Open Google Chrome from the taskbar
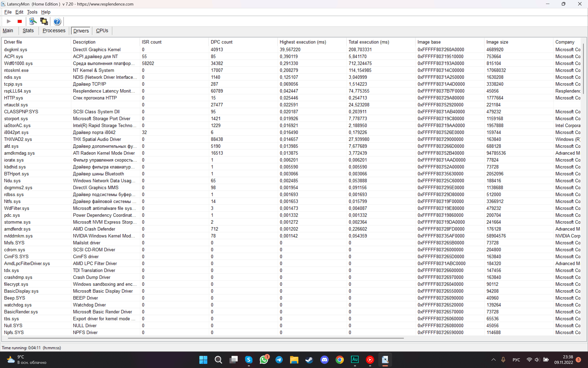 tap(340, 360)
